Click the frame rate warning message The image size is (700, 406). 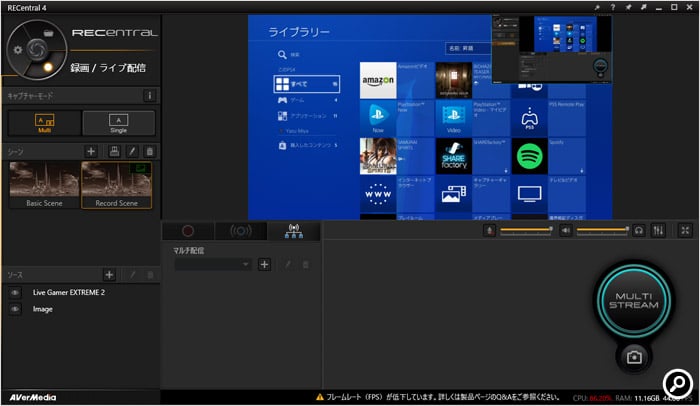click(443, 397)
